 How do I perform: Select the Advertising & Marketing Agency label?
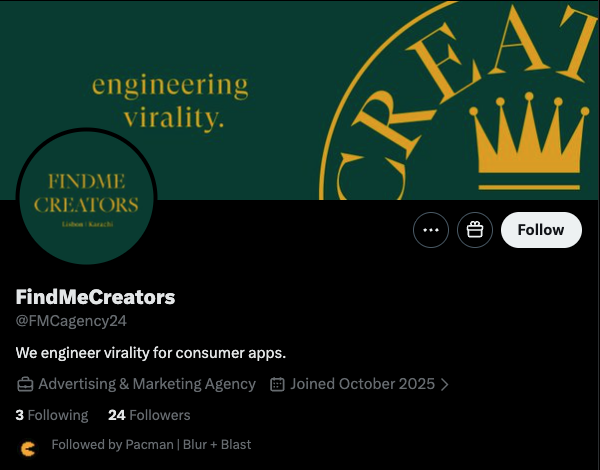[x=147, y=384]
